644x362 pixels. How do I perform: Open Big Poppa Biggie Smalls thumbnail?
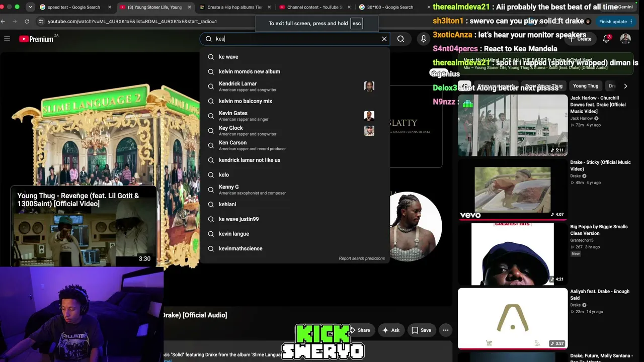513,254
